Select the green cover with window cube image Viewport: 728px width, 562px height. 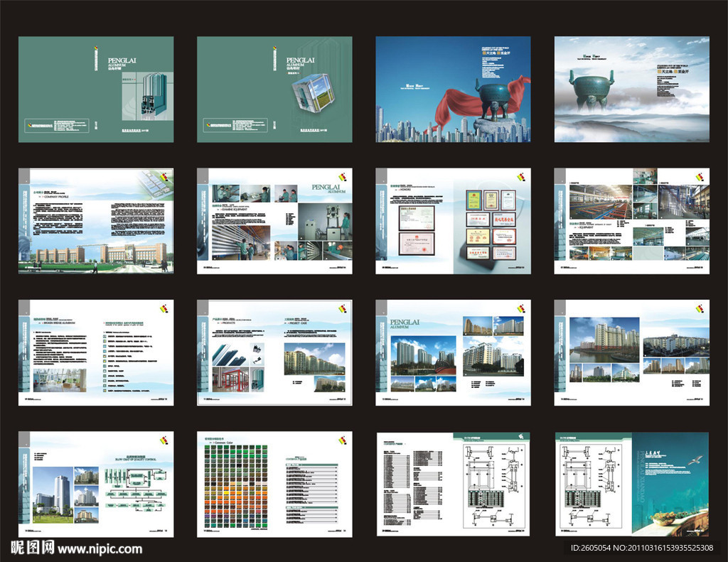click(274, 90)
